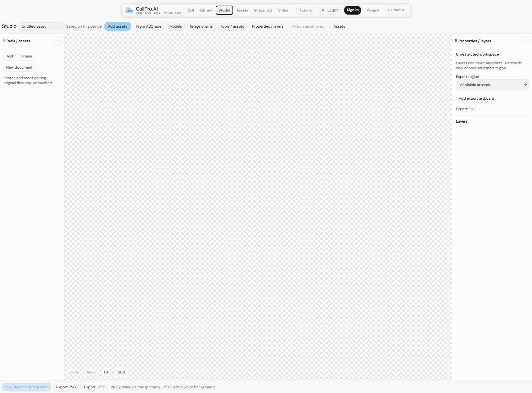Click the Layers heading

(462, 121)
